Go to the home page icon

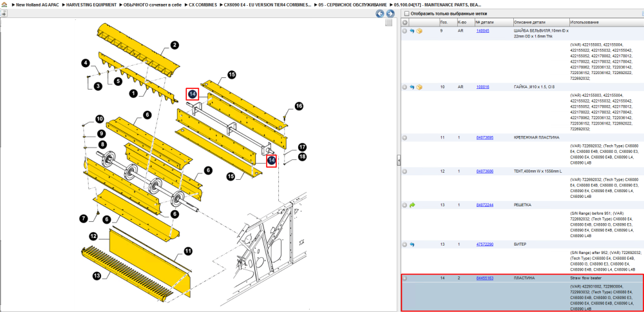(x=3, y=5)
